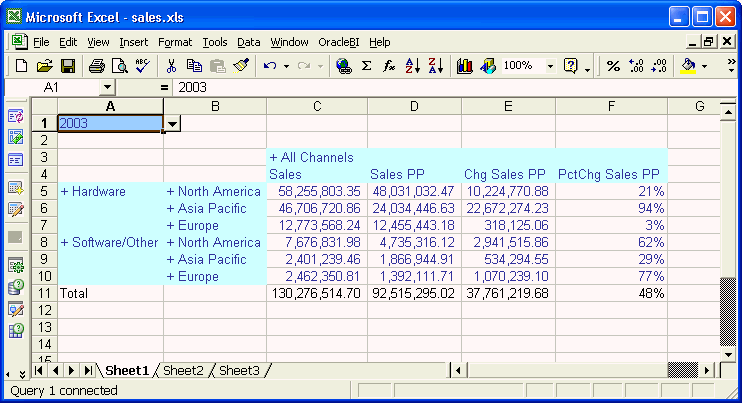Expand Software/Other row group
Image resolution: width=742 pixels, height=403 pixels.
click(x=64, y=242)
